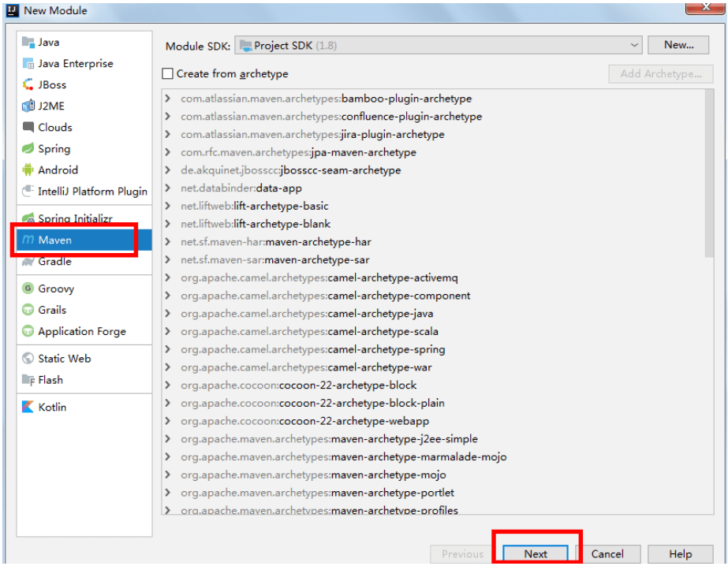The height and width of the screenshot is (566, 728).
Task: Expand lift-archetype-basic node
Action: (x=168, y=206)
